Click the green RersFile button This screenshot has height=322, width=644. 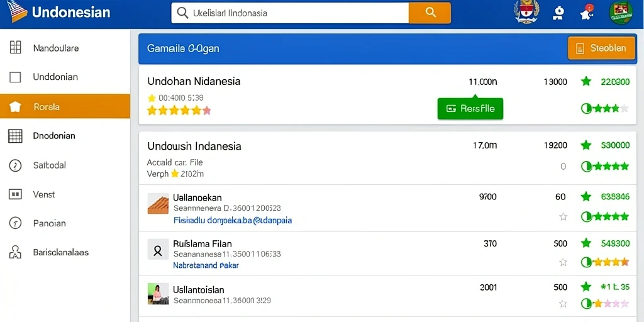[470, 108]
